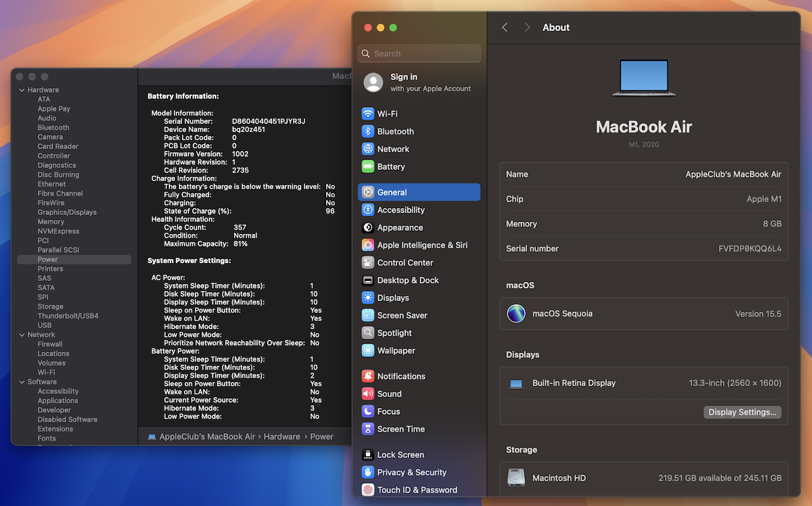Select Firewall under Network in System Information
The width and height of the screenshot is (812, 506).
(50, 344)
